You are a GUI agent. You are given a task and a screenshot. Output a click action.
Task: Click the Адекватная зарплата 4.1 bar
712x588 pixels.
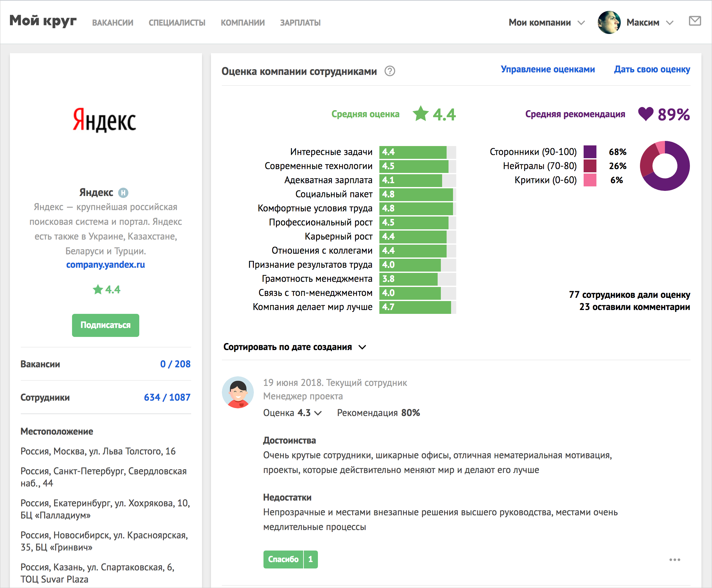[417, 180]
